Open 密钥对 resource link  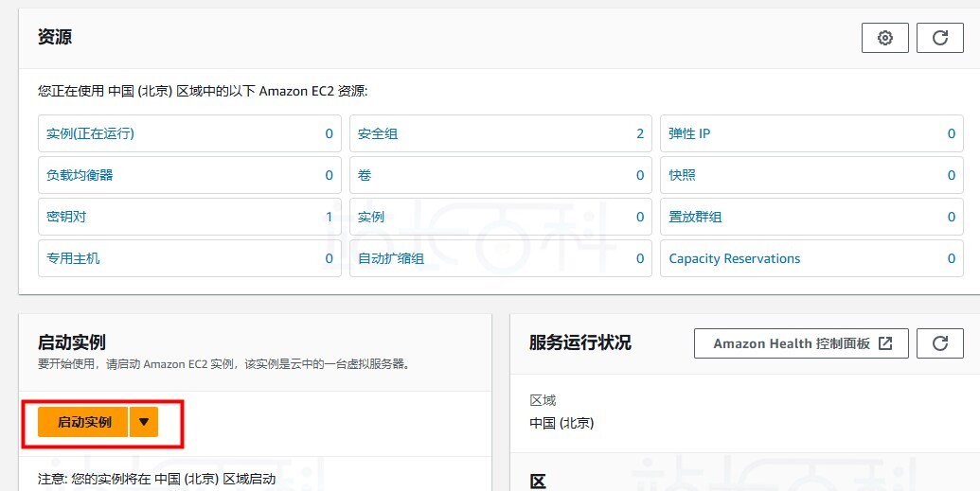pos(66,217)
